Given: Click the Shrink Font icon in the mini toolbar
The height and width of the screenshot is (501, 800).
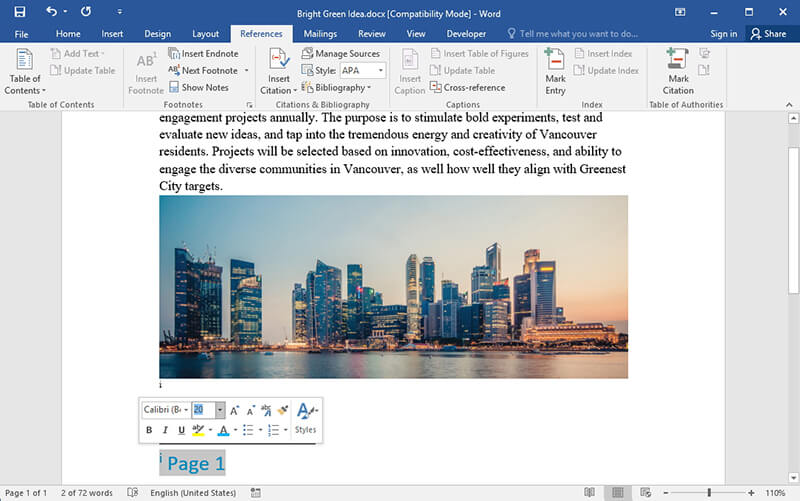Looking at the screenshot, I should click(x=250, y=410).
